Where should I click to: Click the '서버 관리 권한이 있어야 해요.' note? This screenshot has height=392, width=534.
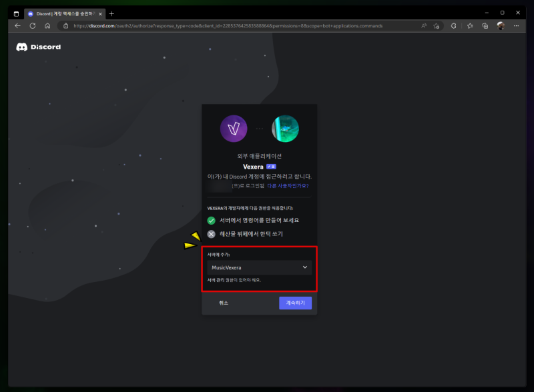[234, 280]
